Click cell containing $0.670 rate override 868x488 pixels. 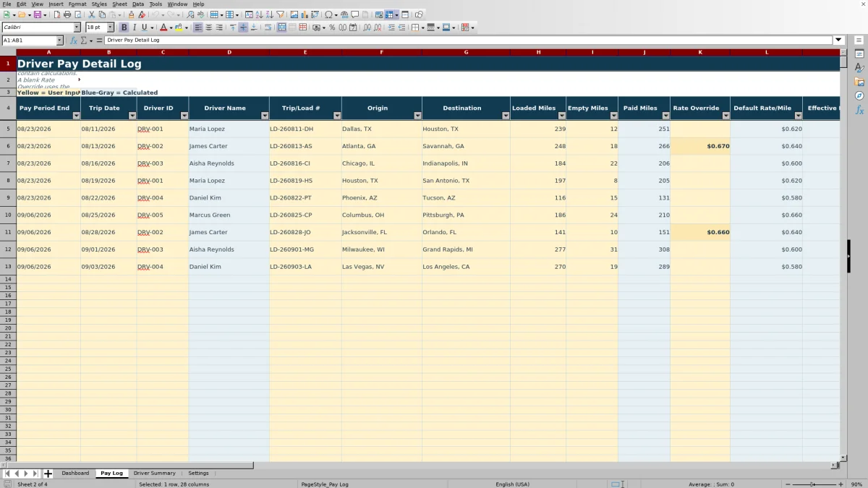point(700,146)
